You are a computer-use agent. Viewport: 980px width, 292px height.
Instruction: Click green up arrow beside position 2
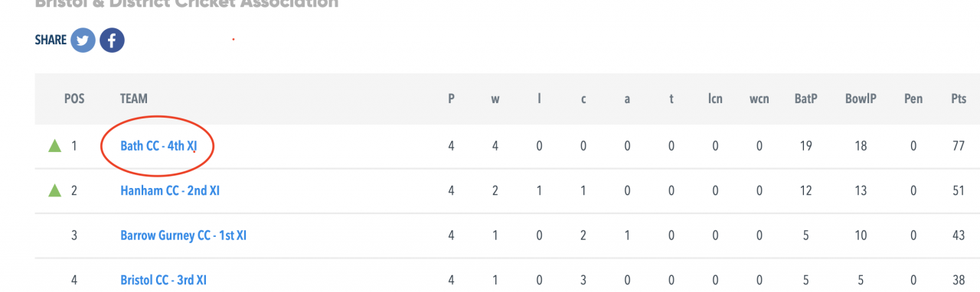pos(54,191)
